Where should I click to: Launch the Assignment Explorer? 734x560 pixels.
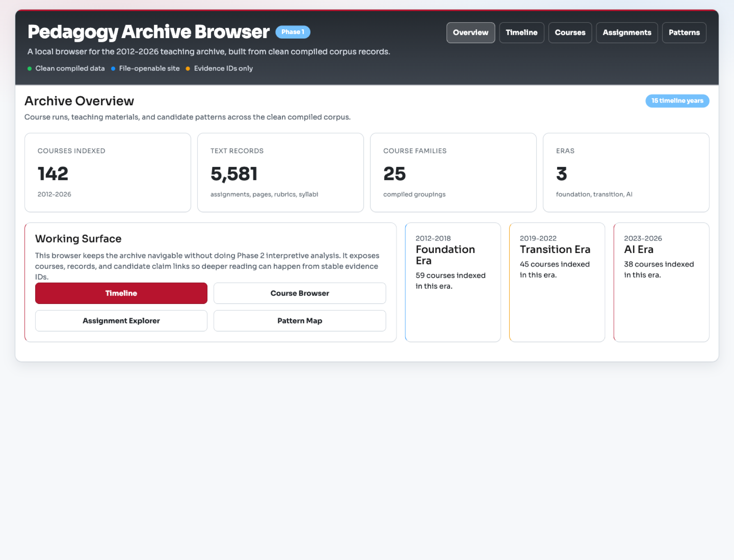(x=121, y=321)
